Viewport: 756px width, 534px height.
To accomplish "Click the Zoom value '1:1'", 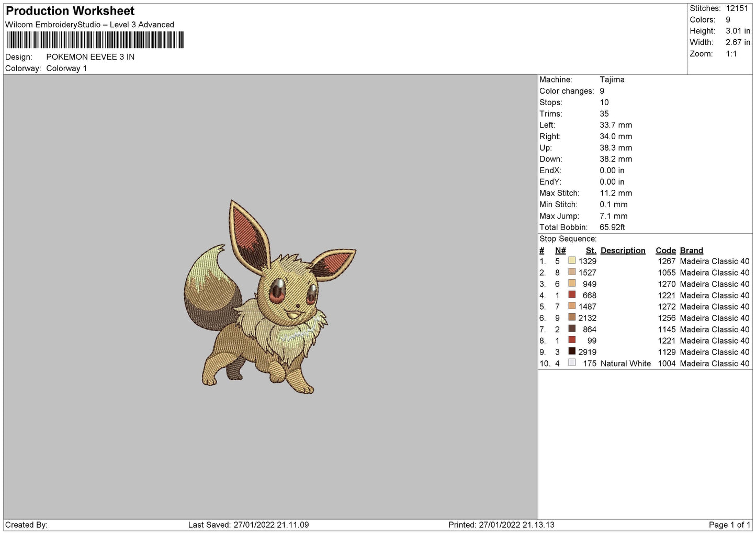I will 731,54.
